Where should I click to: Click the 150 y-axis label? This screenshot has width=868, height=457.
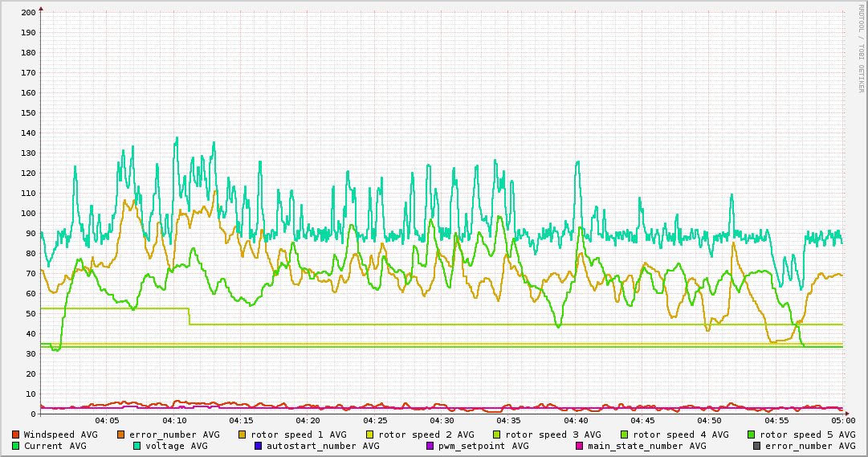coord(28,112)
